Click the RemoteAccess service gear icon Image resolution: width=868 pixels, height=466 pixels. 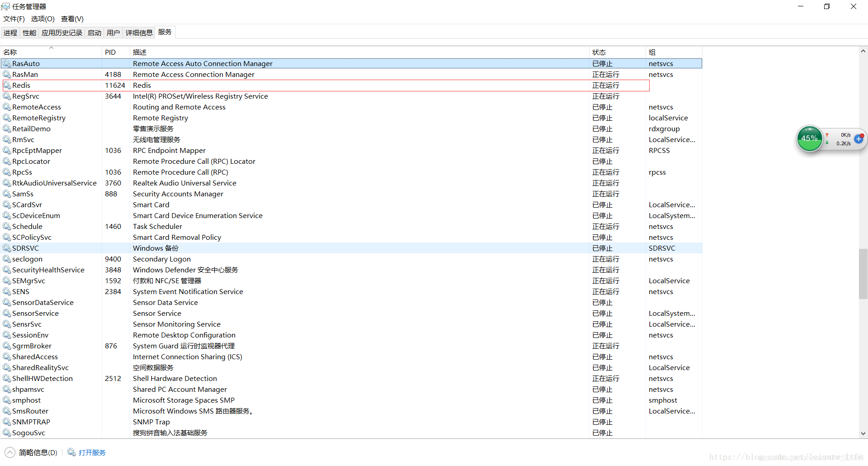tap(7, 107)
